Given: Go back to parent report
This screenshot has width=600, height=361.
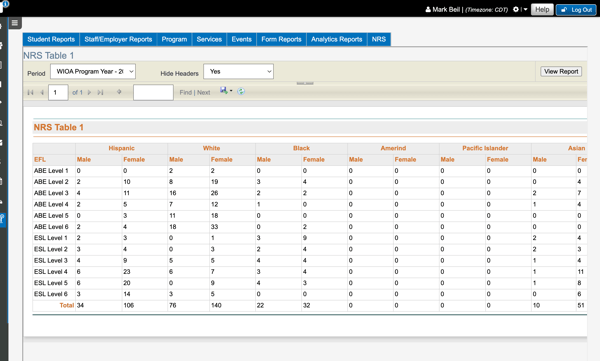Looking at the screenshot, I should 119,92.
